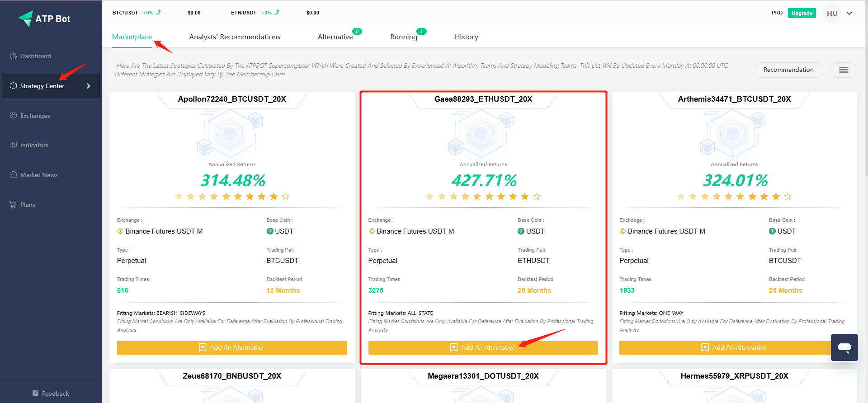Click the PRO membership label
The image size is (868, 403).
click(777, 13)
